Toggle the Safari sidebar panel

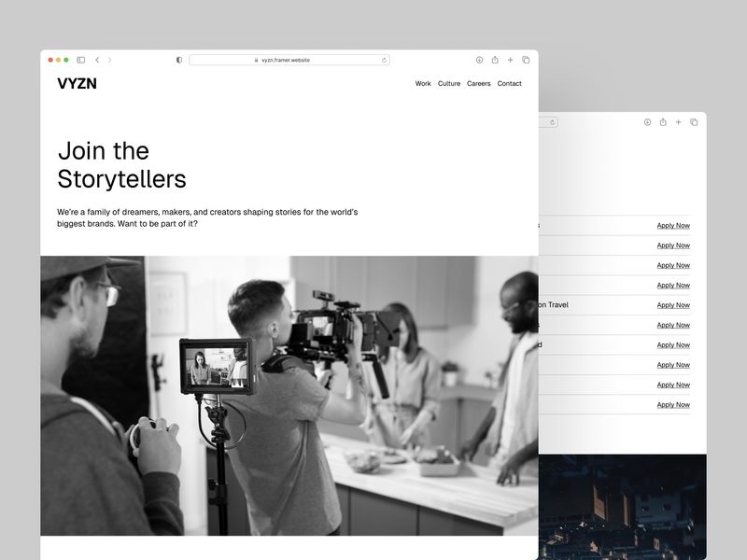pyautogui.click(x=82, y=59)
